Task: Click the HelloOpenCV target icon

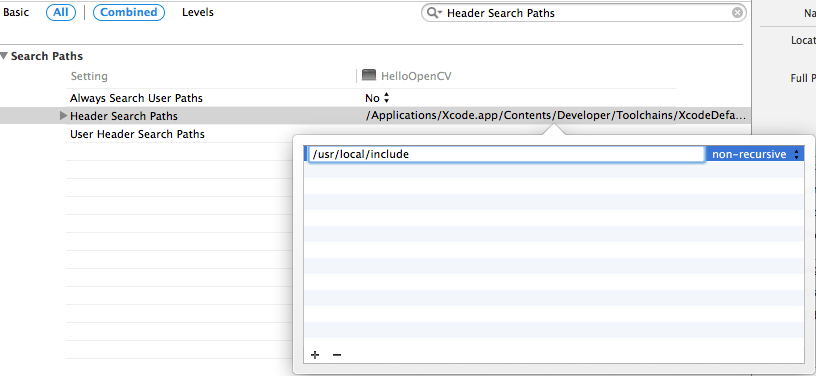Action: click(x=368, y=76)
